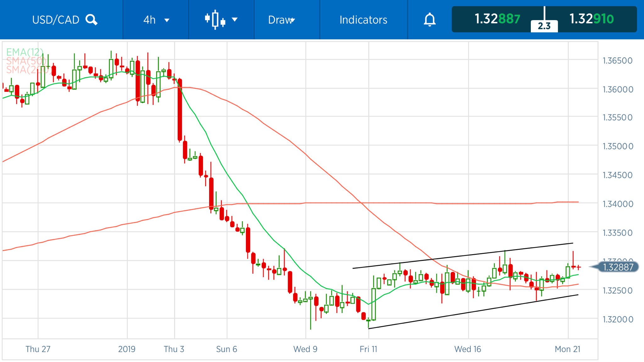Open the Indicators menu

click(363, 20)
